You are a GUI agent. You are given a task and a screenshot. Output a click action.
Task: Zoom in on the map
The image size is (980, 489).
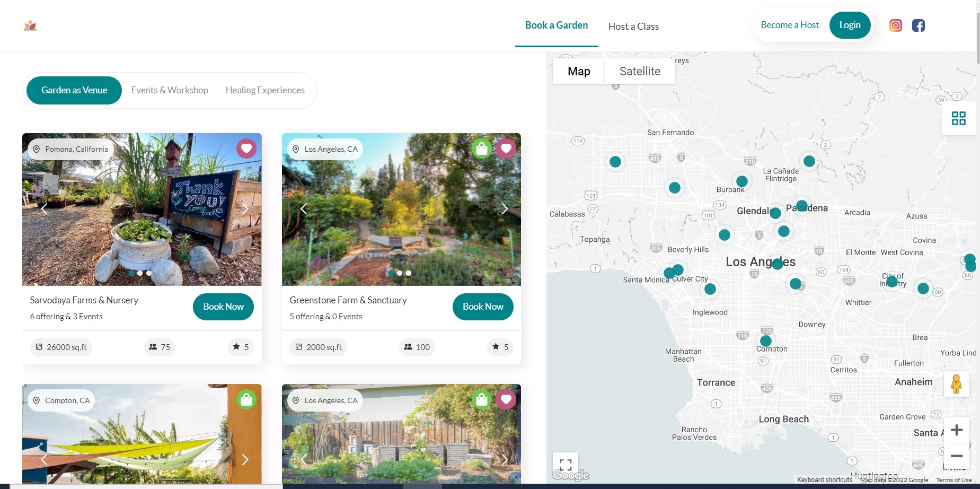(956, 430)
